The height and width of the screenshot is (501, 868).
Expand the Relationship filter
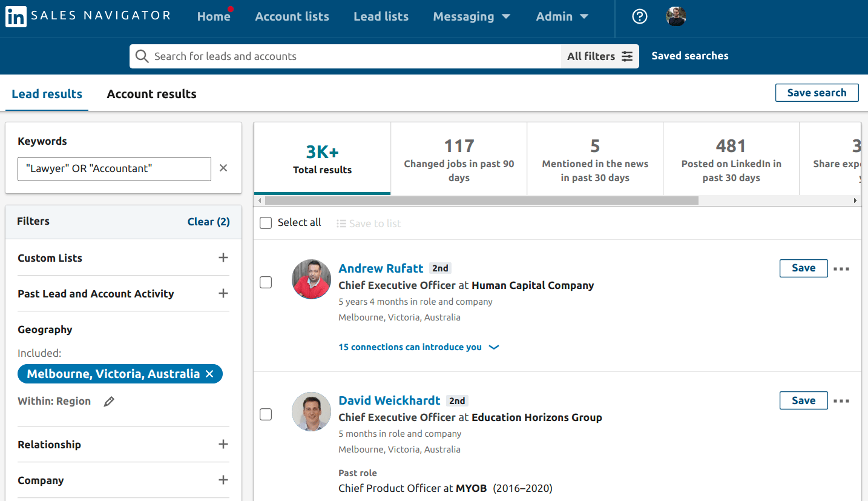point(223,444)
